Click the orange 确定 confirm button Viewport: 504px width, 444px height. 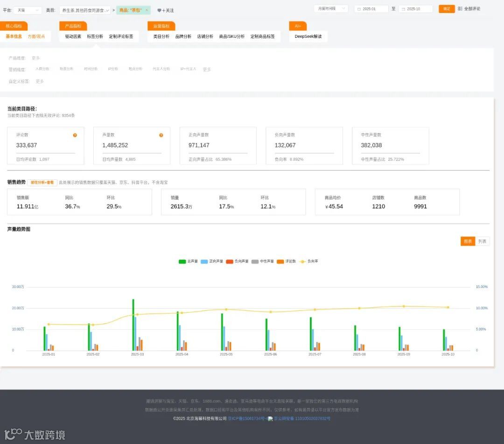tap(447, 9)
